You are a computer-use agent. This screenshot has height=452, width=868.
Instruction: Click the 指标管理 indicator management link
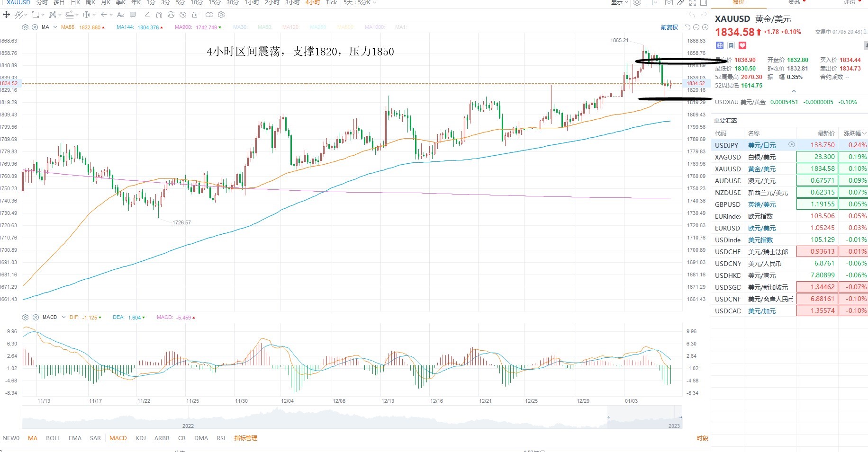pyautogui.click(x=245, y=438)
